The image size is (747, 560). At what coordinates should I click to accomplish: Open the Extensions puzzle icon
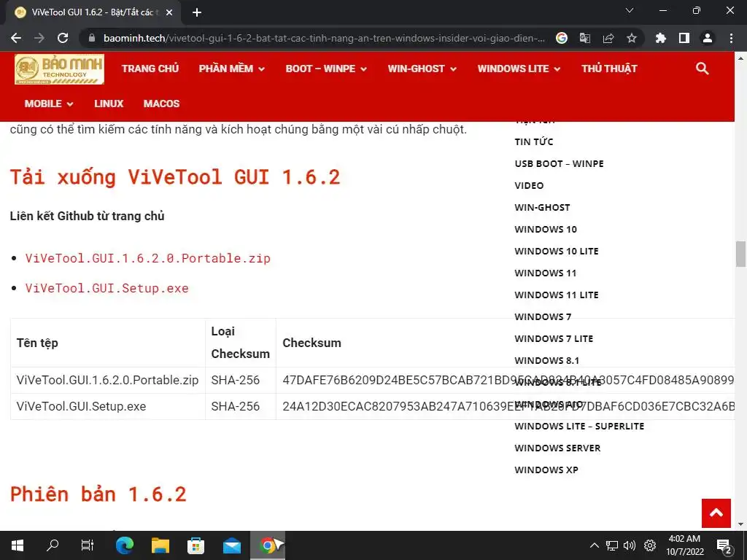(661, 38)
